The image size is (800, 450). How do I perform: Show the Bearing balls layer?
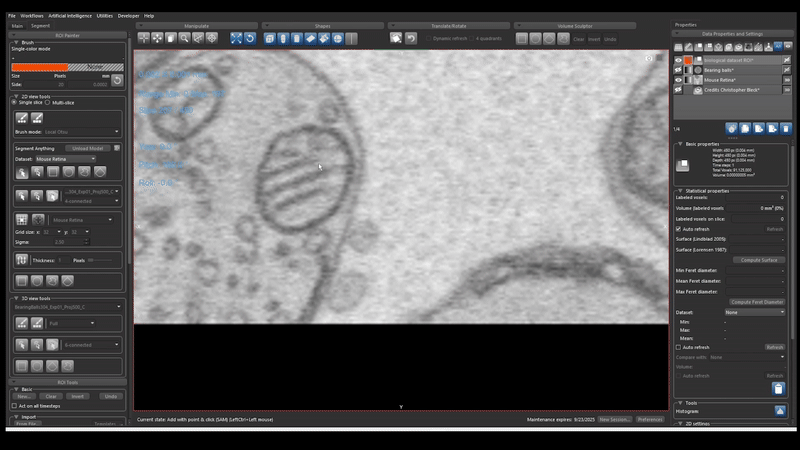678,70
